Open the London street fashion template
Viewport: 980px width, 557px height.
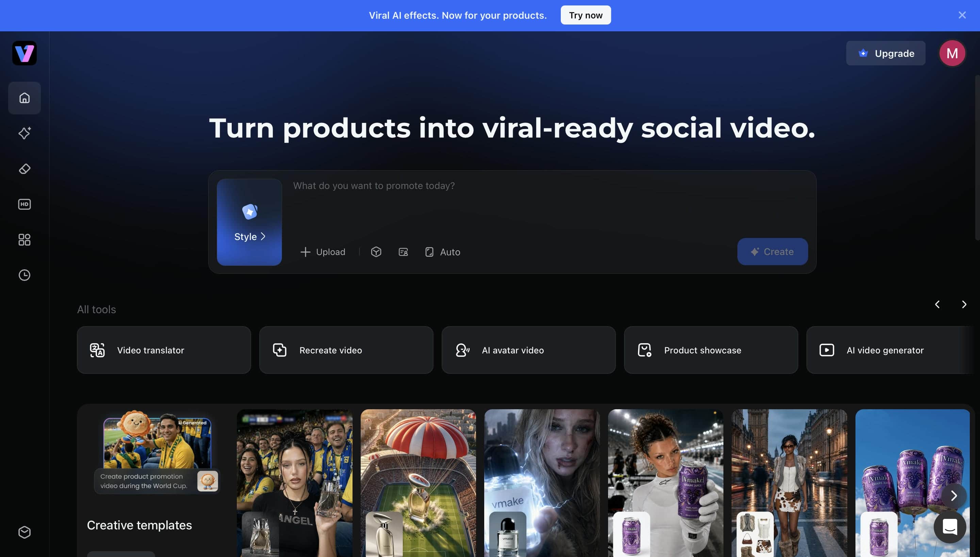pos(789,483)
